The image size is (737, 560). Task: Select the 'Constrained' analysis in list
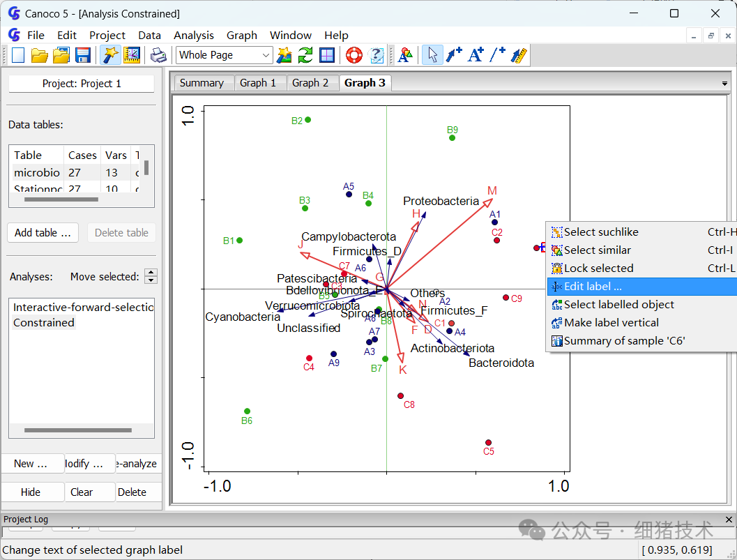44,323
